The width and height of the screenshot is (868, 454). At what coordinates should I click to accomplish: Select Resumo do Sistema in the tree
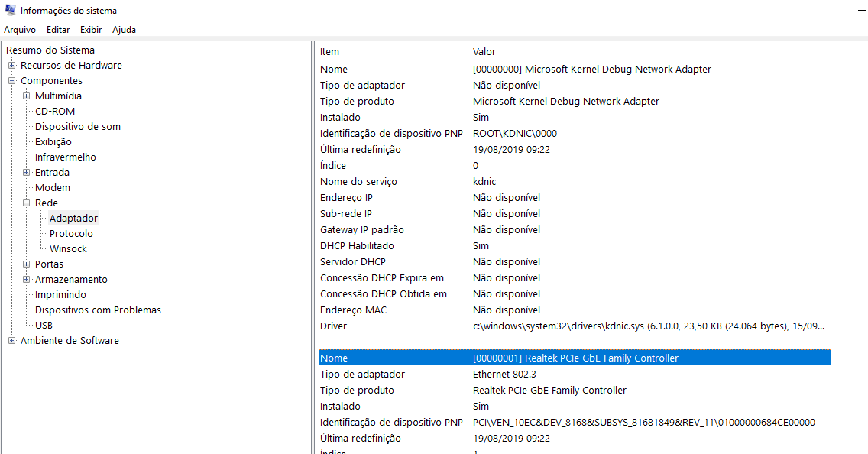50,50
